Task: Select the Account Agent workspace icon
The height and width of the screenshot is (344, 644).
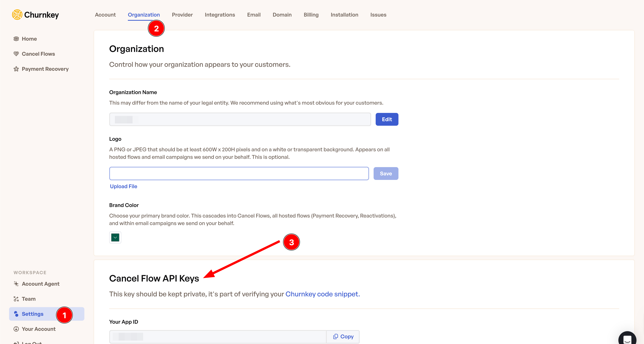Action: pos(16,284)
